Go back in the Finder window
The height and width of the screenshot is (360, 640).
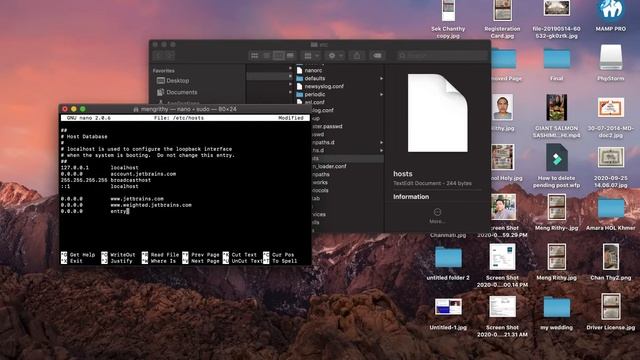tap(159, 56)
